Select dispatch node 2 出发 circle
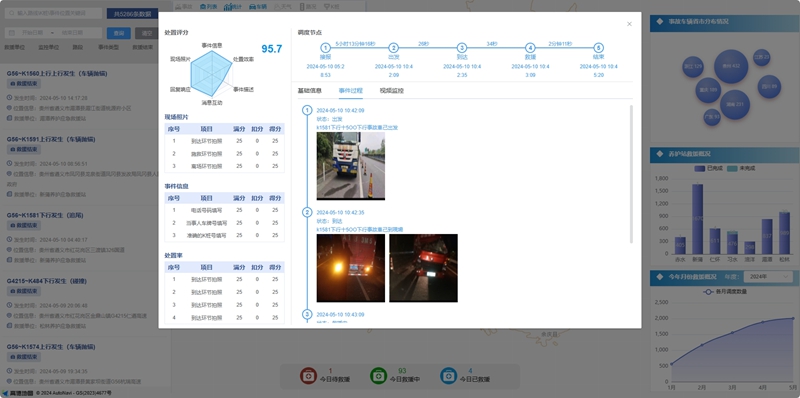 pos(393,48)
